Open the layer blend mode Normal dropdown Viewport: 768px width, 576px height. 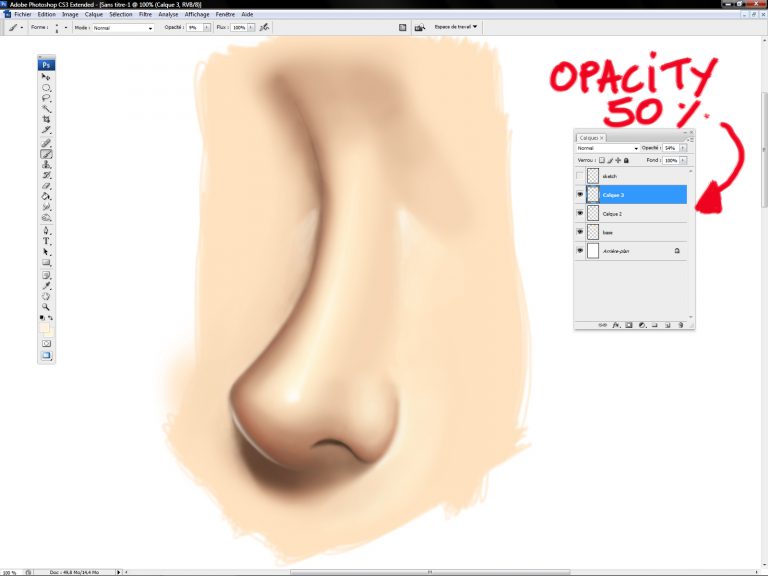coord(607,148)
